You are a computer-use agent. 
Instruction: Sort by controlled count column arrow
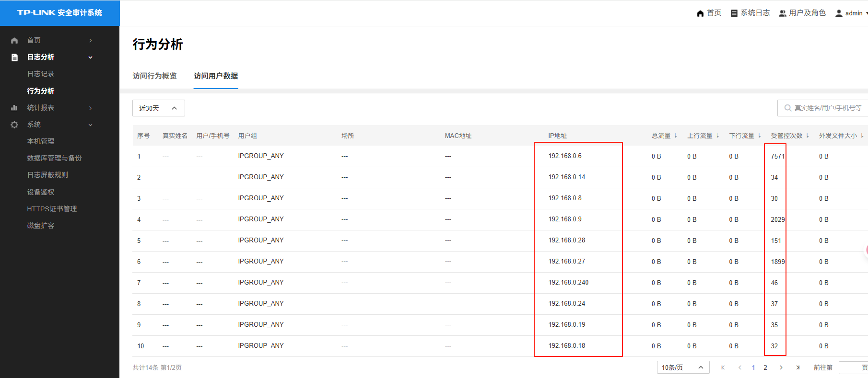point(808,136)
